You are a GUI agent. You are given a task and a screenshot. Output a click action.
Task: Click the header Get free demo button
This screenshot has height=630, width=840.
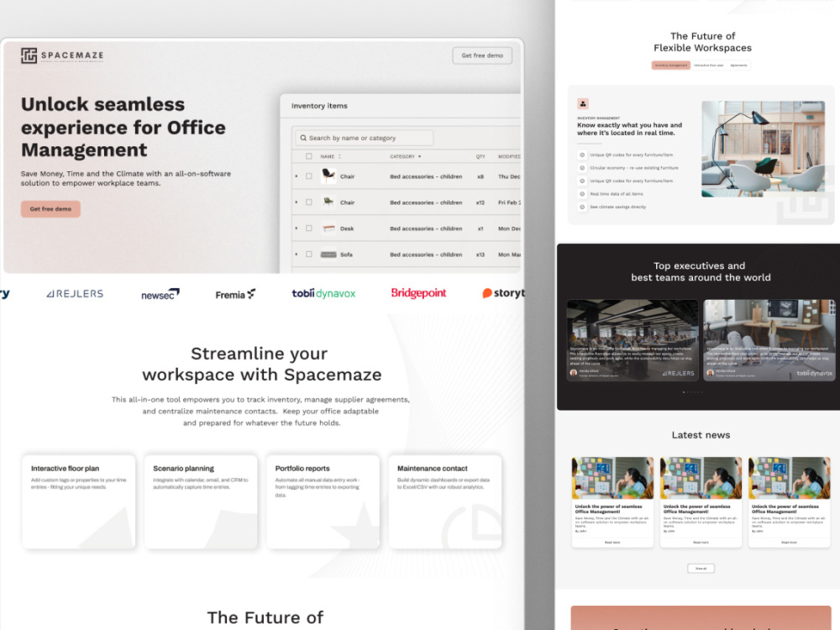[x=482, y=55]
